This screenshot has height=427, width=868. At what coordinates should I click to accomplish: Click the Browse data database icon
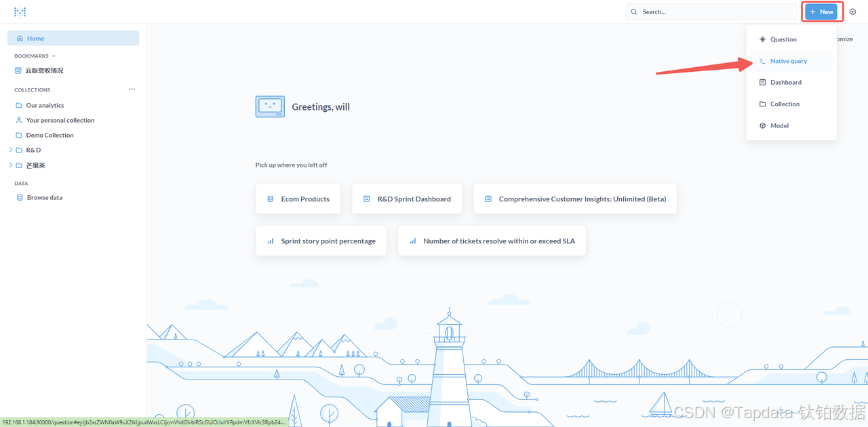[x=20, y=198]
